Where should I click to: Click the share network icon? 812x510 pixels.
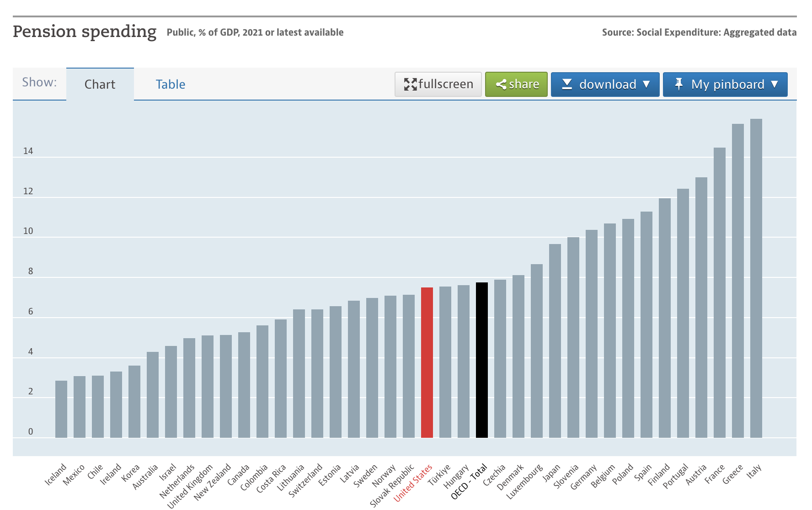(501, 85)
